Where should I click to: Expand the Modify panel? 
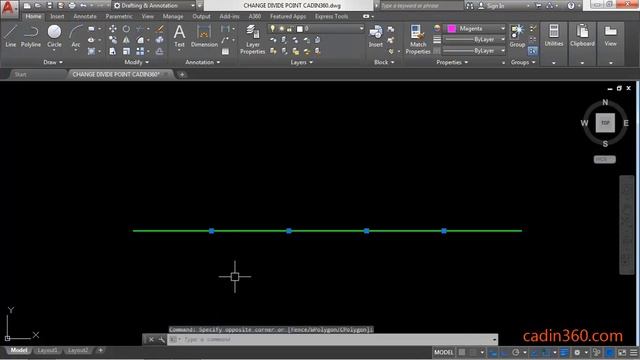pos(136,62)
